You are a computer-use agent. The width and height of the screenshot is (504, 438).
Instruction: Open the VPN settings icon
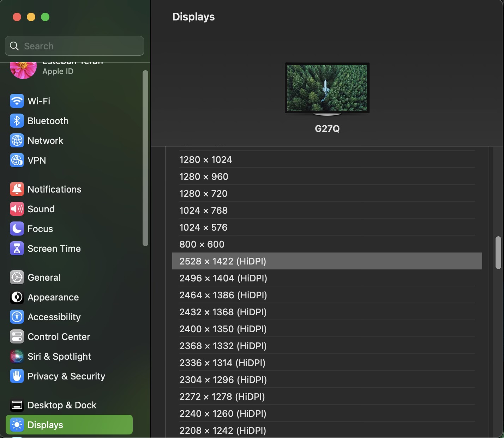[x=17, y=160]
